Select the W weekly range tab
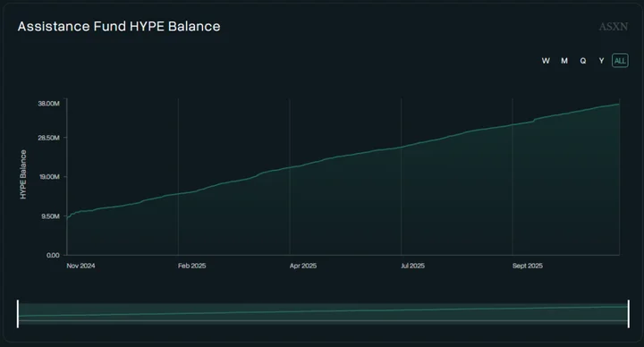Viewport: 644px width, 347px height. point(546,61)
